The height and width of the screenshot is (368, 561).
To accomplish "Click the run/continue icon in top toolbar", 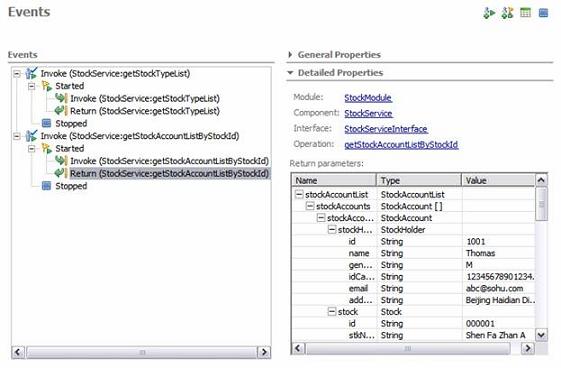I will (x=489, y=13).
